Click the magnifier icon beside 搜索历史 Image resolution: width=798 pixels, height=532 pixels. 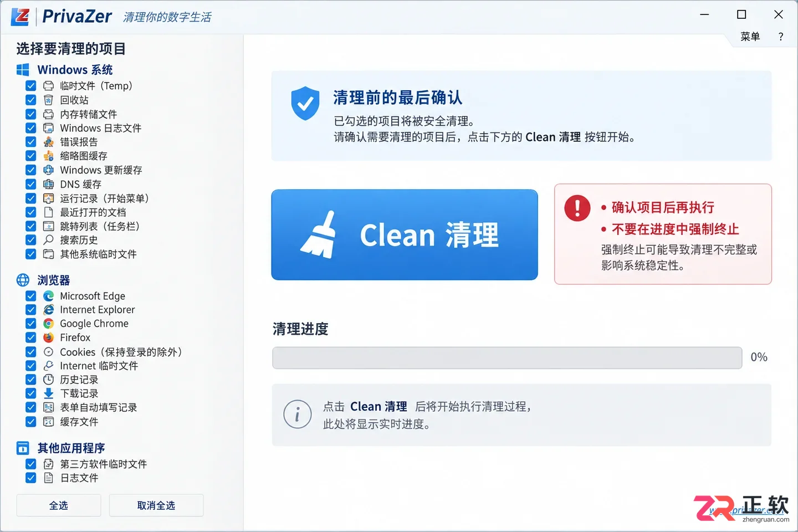point(49,240)
